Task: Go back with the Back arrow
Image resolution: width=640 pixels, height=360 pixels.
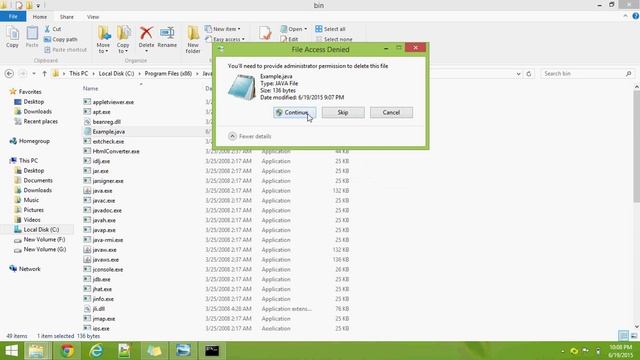Action: coord(9,73)
